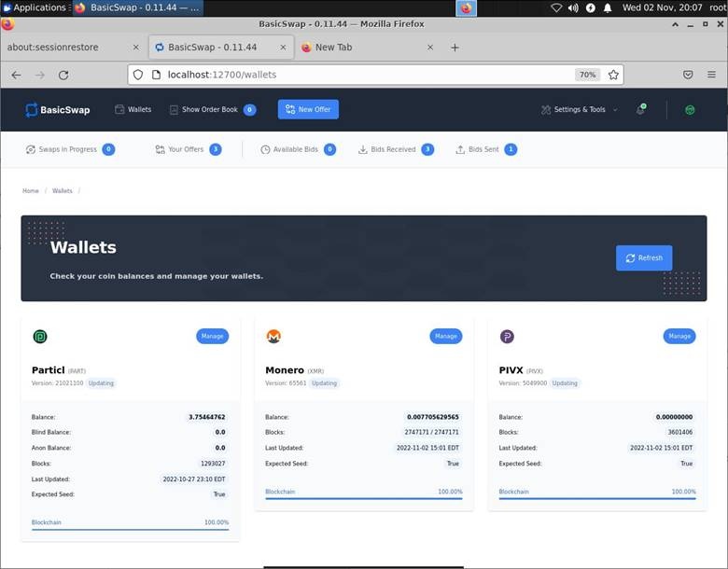The height and width of the screenshot is (569, 728).
Task: Click the Wallets breadcrumb
Action: tap(63, 190)
